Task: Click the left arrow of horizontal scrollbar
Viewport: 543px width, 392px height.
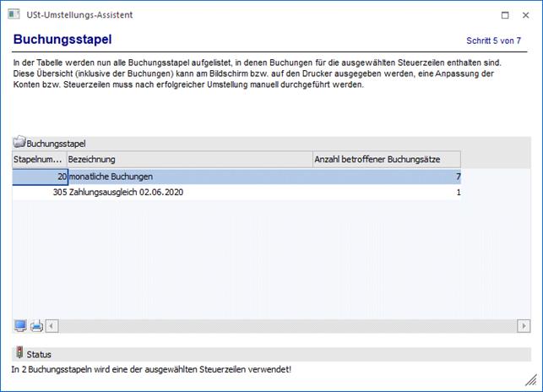Action: click(52, 325)
